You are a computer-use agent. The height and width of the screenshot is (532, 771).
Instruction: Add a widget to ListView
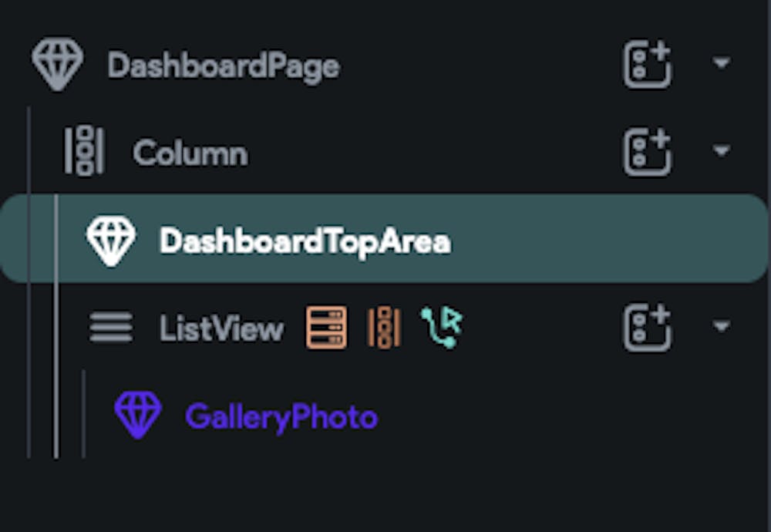point(648,327)
